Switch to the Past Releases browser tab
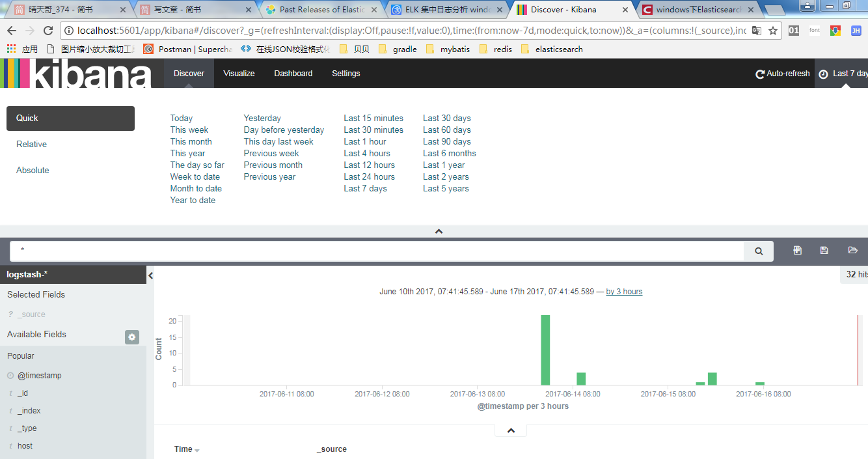 pos(321,10)
